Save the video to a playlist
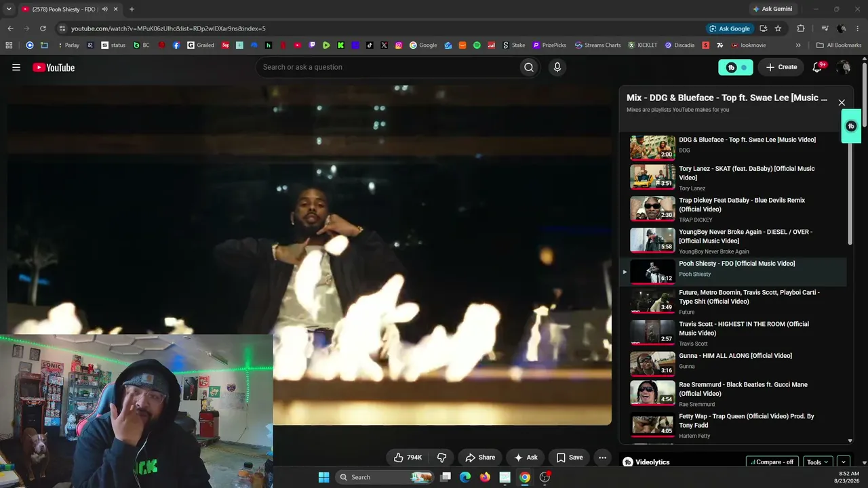 pyautogui.click(x=569, y=457)
